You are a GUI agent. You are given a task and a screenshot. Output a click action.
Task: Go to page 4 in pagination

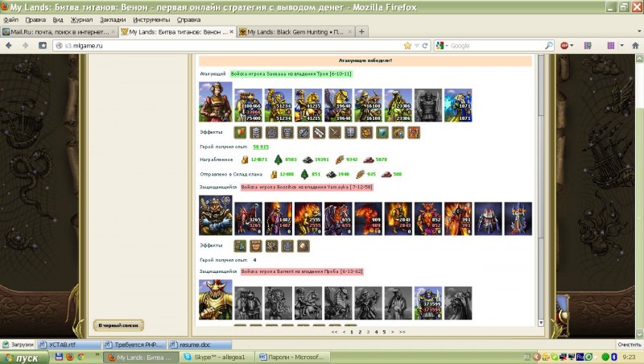375,332
